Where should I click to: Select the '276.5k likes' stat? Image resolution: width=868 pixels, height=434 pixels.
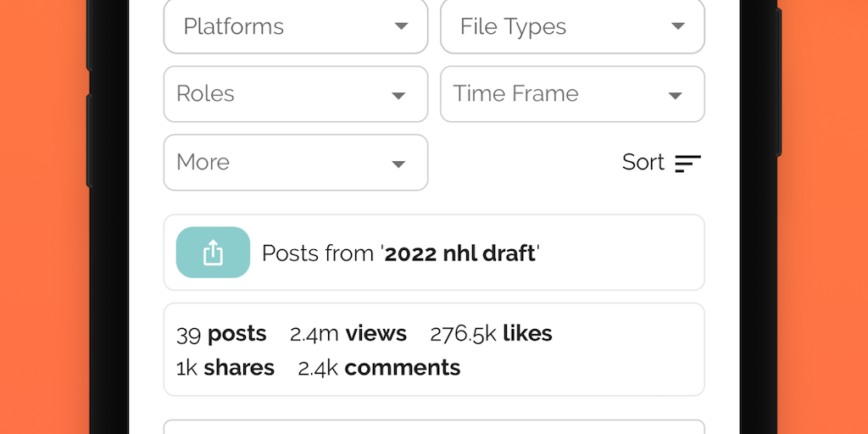coord(491,334)
